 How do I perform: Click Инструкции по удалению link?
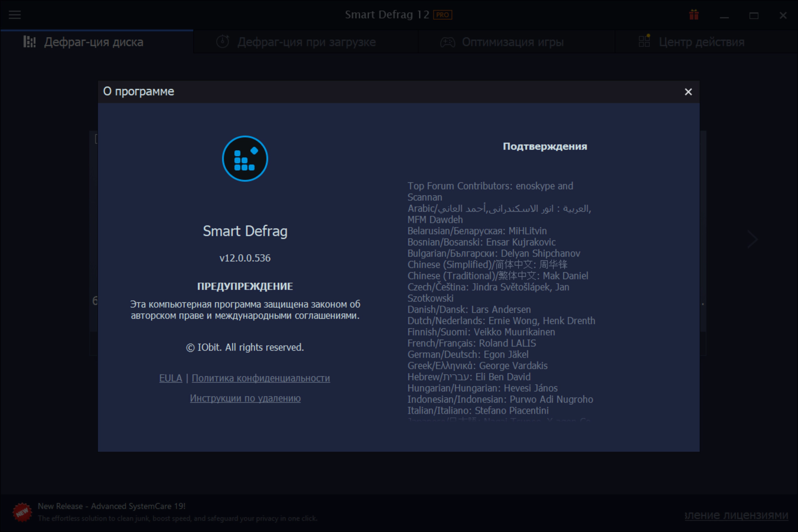pos(245,398)
